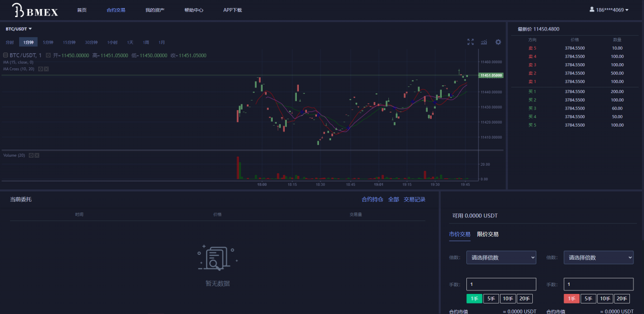Open the left 请选择倍数 leverage dropdown
The height and width of the screenshot is (314, 644).
point(501,257)
